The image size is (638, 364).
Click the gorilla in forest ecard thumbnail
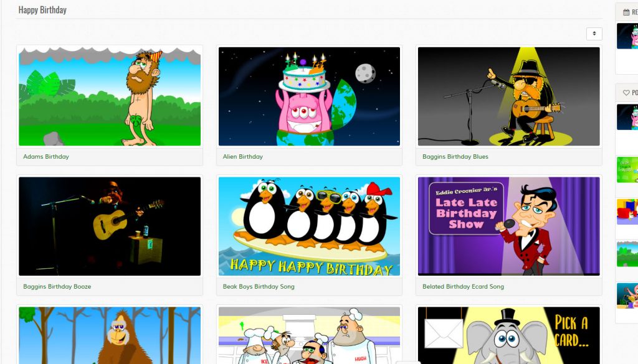pos(110,335)
